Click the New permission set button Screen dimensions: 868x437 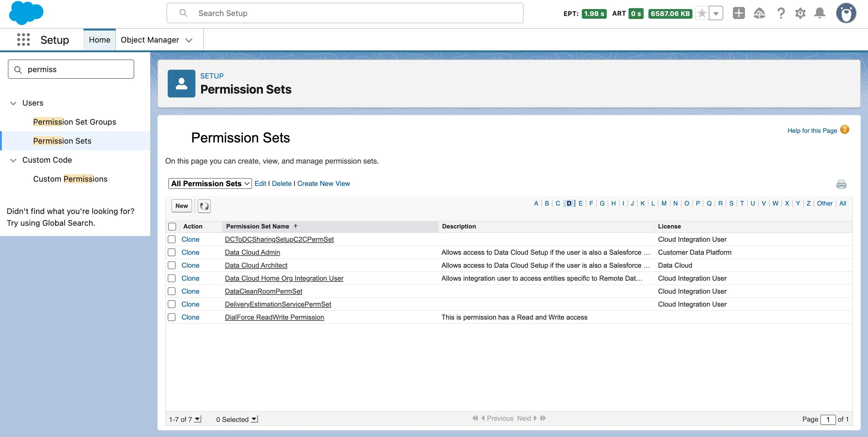(x=182, y=206)
